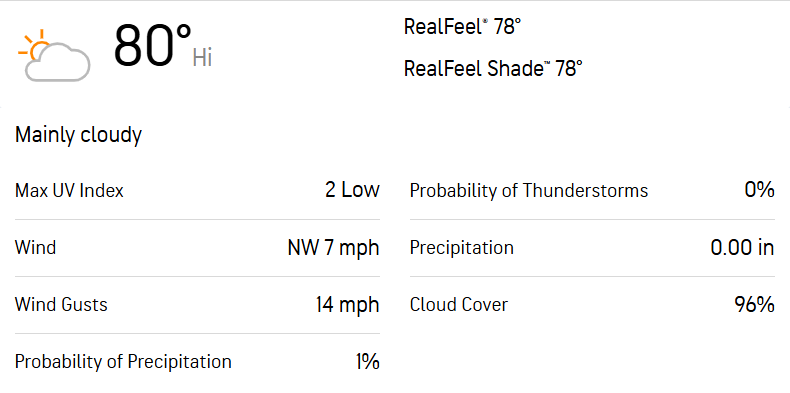Select the NW 7 mph wind value
This screenshot has height=393, width=790.
(333, 248)
